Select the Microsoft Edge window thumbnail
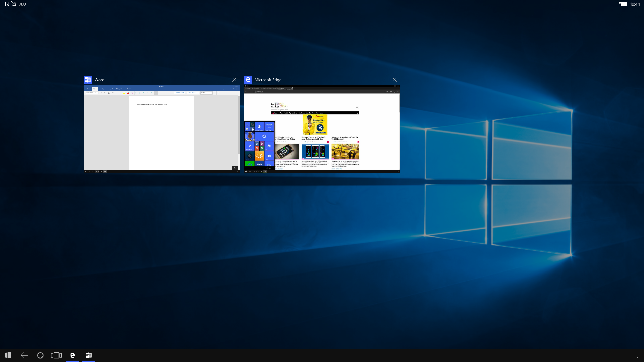This screenshot has height=362, width=644. point(322,129)
